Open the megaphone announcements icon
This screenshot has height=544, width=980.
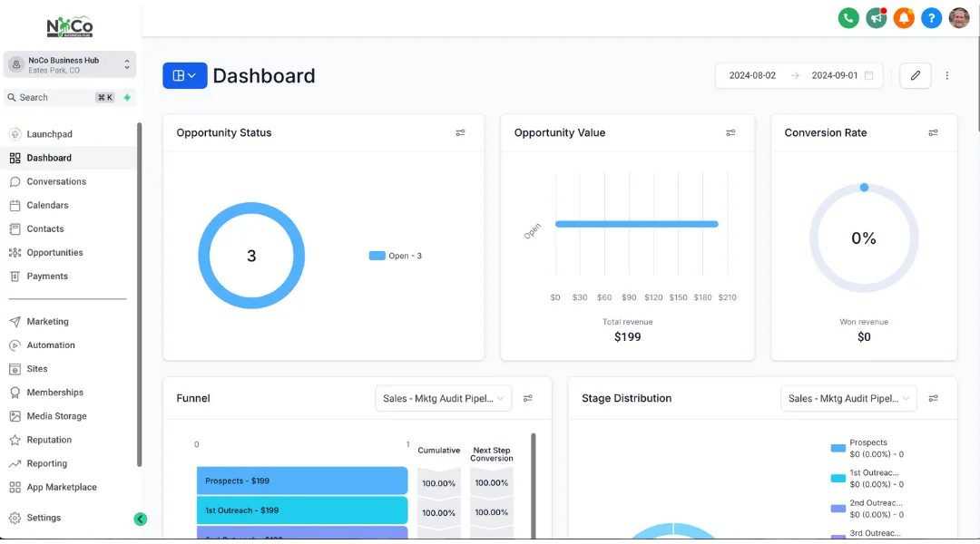[x=877, y=18]
